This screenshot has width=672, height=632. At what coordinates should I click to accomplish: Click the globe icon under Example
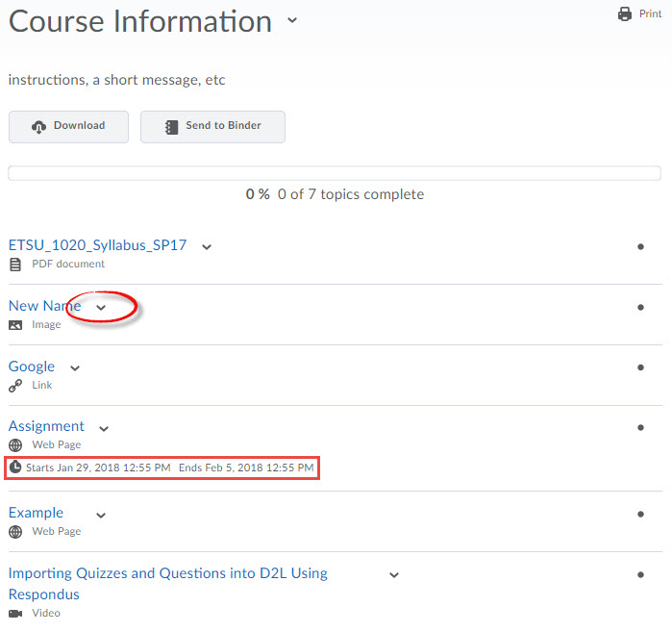tap(15, 532)
